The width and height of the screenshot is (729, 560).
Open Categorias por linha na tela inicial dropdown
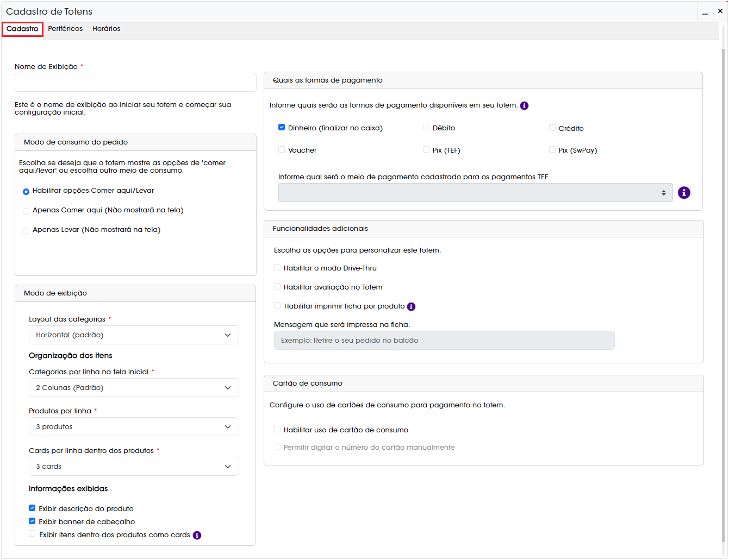tap(134, 388)
